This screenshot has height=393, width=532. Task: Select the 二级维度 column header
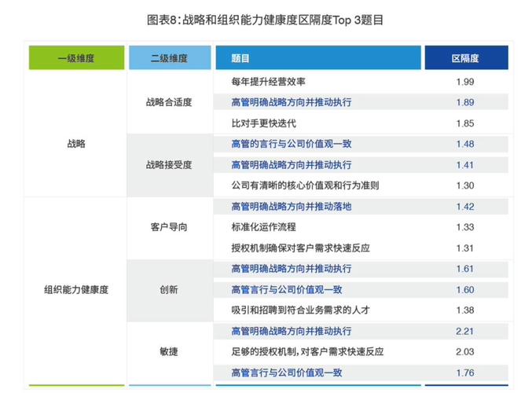click(x=169, y=58)
